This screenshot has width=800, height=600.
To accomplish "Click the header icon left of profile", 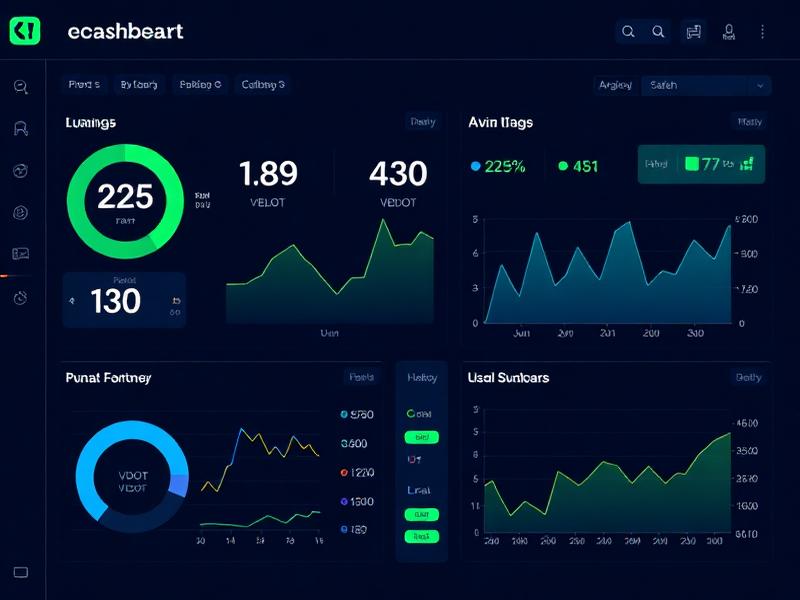I will (x=693, y=32).
